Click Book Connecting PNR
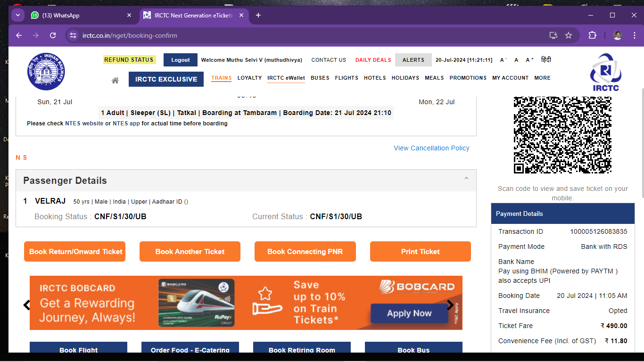 click(305, 251)
